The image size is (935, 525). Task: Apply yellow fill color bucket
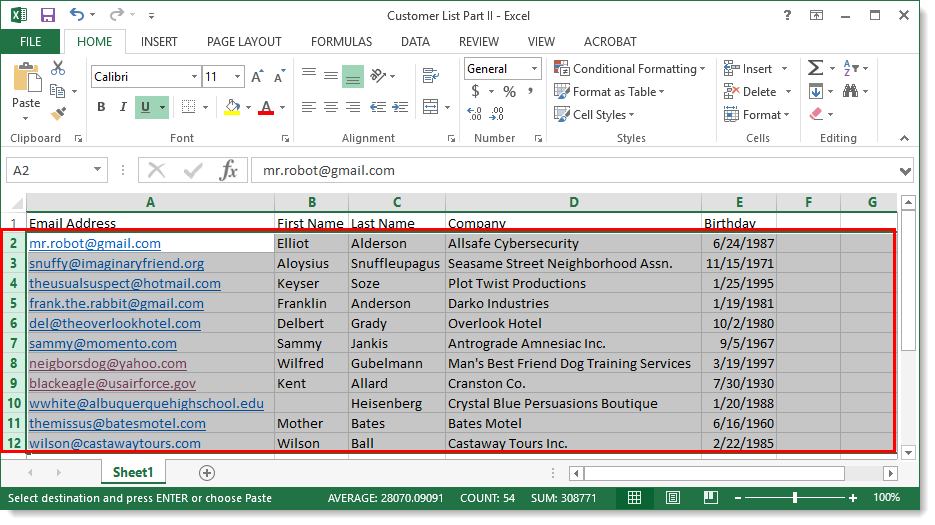point(233,107)
